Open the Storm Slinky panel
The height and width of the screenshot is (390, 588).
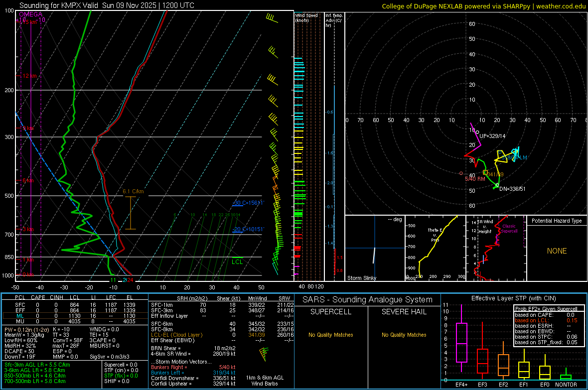tap(375, 248)
